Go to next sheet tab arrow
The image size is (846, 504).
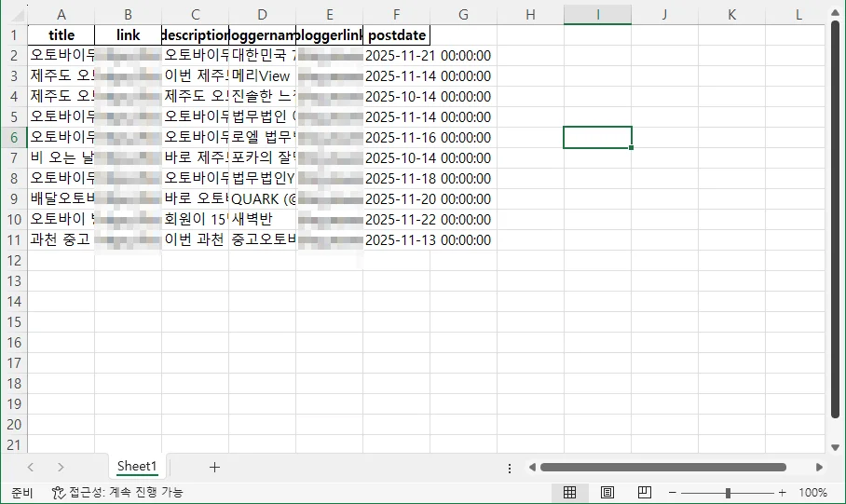pyautogui.click(x=61, y=468)
